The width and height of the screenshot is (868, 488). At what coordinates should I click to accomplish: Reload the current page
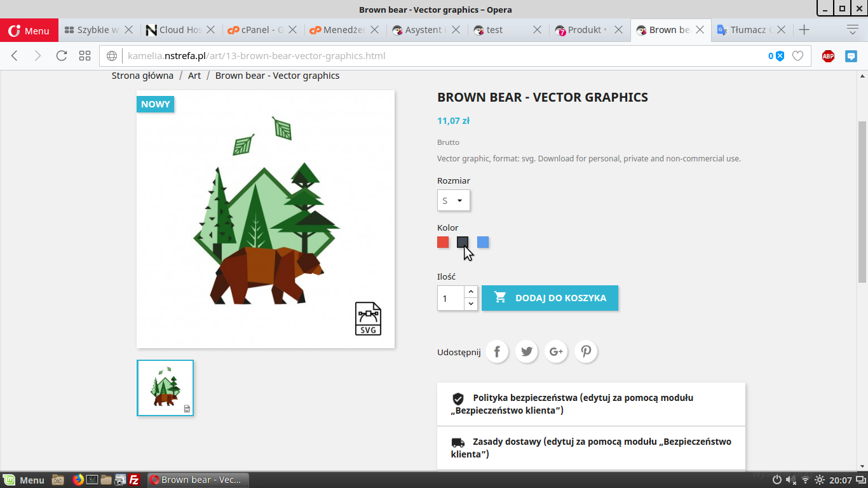(62, 56)
